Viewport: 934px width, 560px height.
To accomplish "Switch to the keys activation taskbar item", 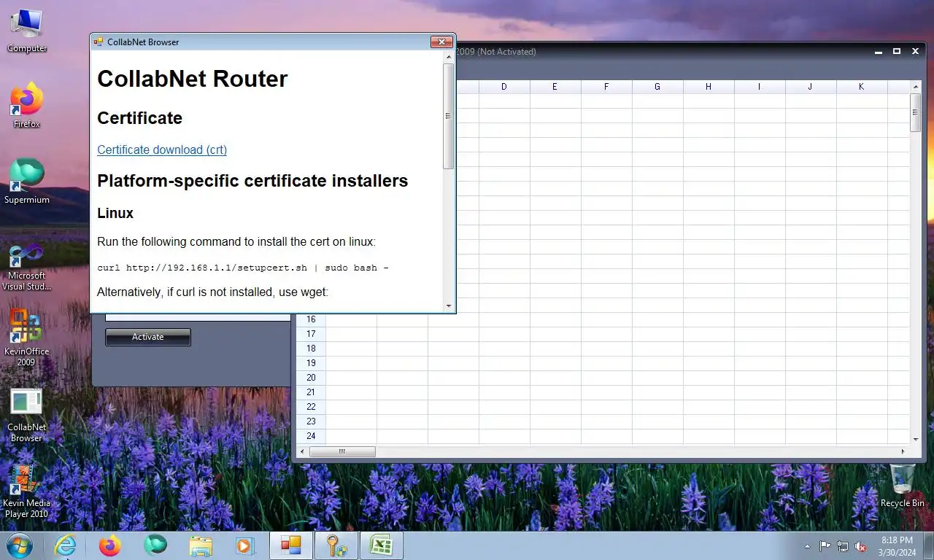I will pos(336,545).
